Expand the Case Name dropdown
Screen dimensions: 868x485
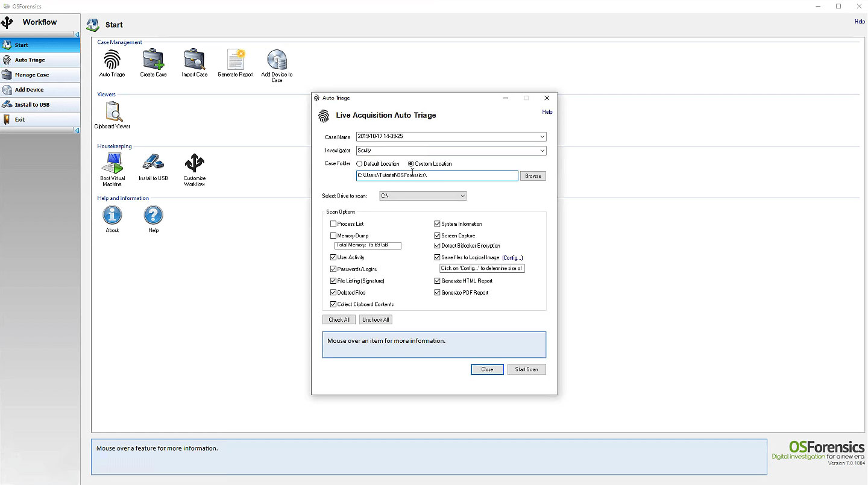[x=542, y=137]
